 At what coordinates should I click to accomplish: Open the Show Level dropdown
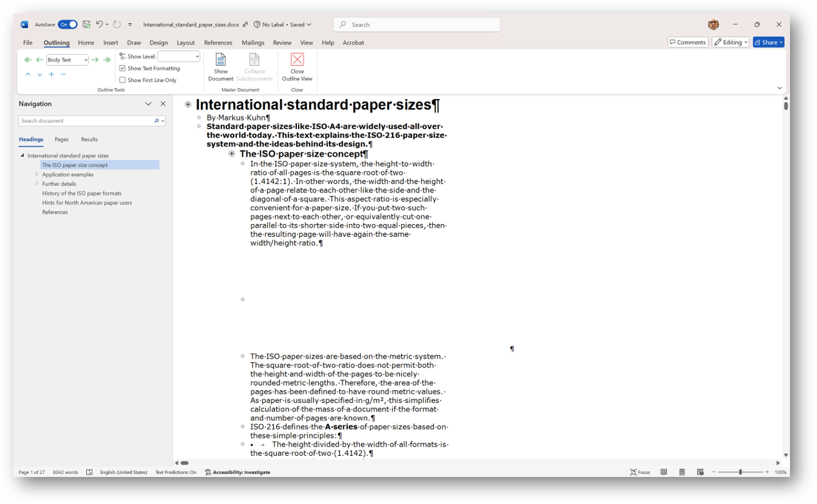click(x=178, y=56)
